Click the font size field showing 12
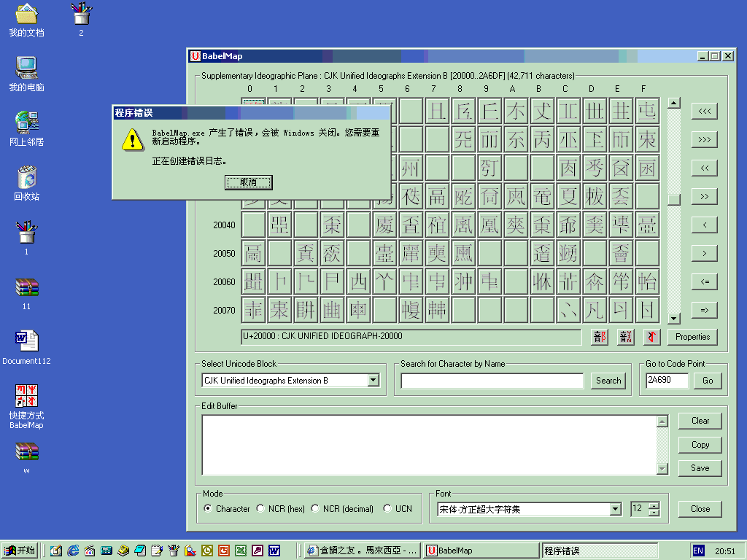 click(x=639, y=509)
